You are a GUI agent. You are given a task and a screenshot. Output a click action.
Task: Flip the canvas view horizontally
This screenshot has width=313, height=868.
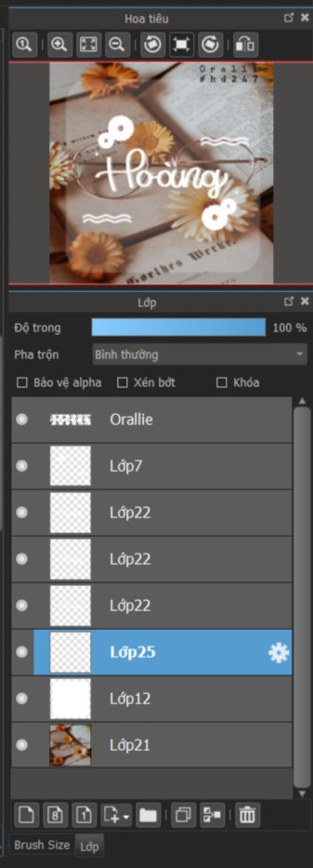(245, 44)
